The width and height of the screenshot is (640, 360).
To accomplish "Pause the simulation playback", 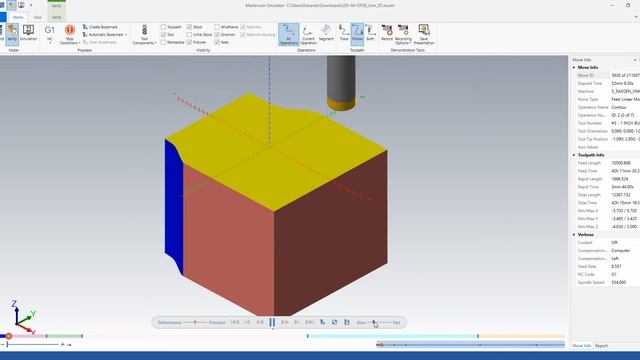I will pyautogui.click(x=272, y=322).
